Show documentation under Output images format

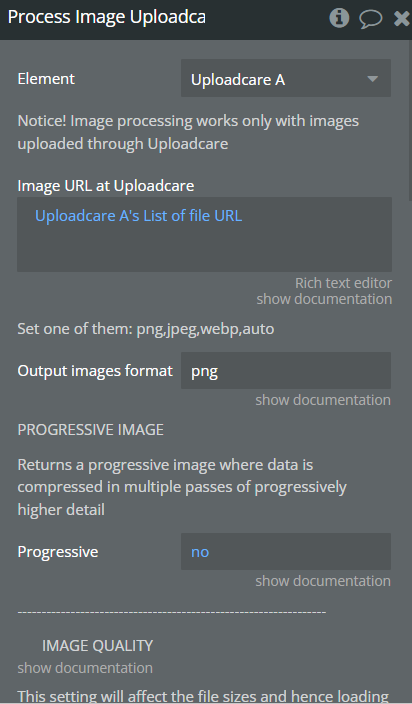click(323, 400)
